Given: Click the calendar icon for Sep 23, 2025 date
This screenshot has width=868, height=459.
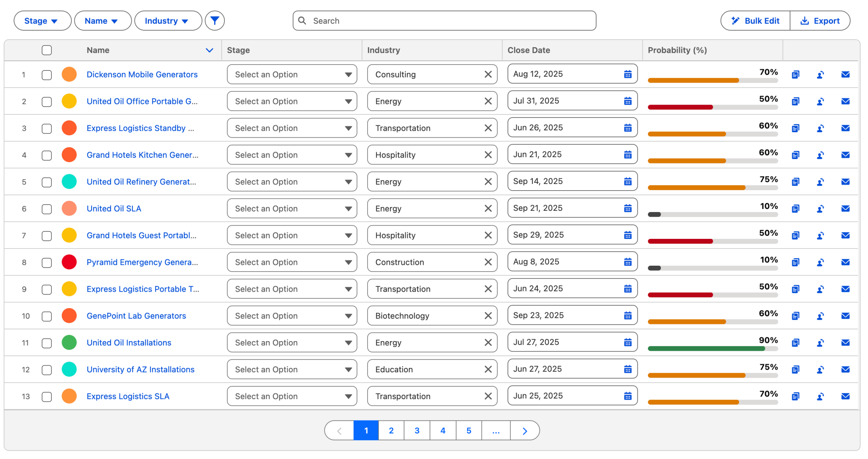Looking at the screenshot, I should click(627, 315).
